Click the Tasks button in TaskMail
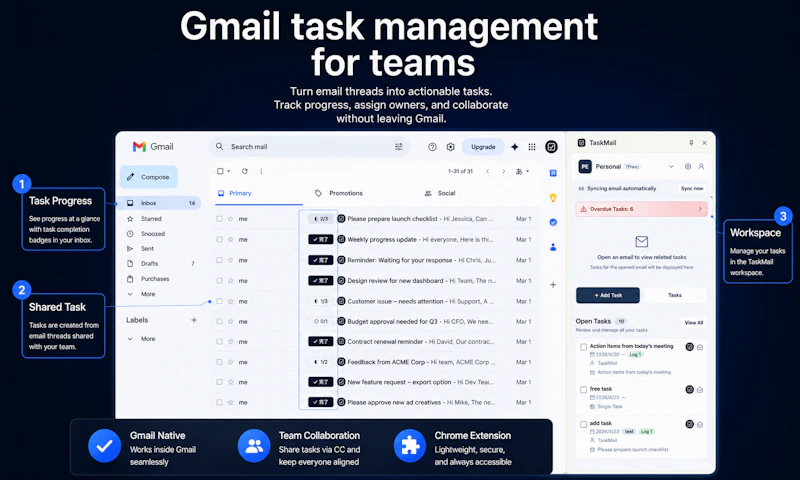Screen dimensions: 800x480 (674, 295)
